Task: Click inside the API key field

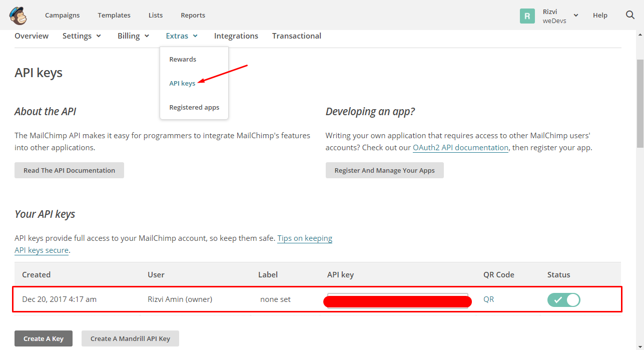Action: point(398,300)
